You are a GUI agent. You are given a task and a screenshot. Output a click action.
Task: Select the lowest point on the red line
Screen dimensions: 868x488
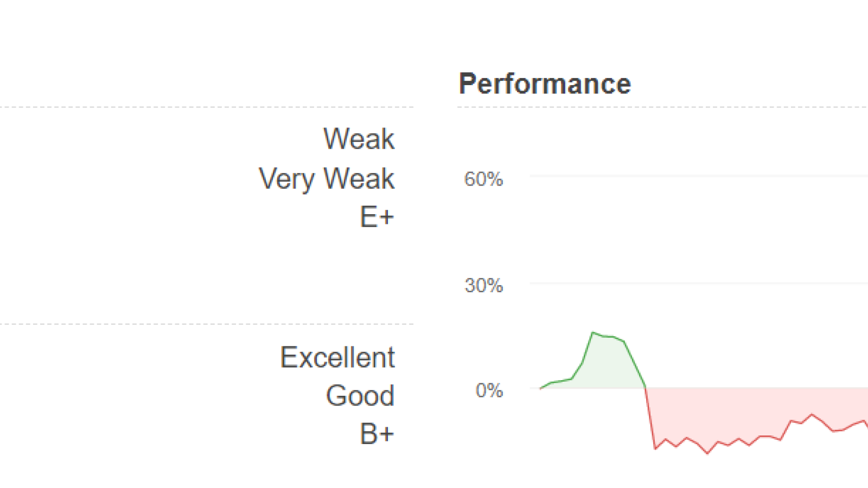[x=707, y=453]
